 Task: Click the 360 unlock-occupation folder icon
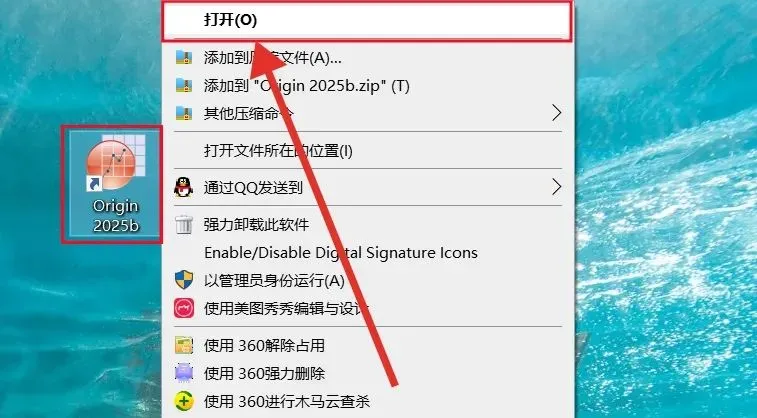tap(183, 346)
